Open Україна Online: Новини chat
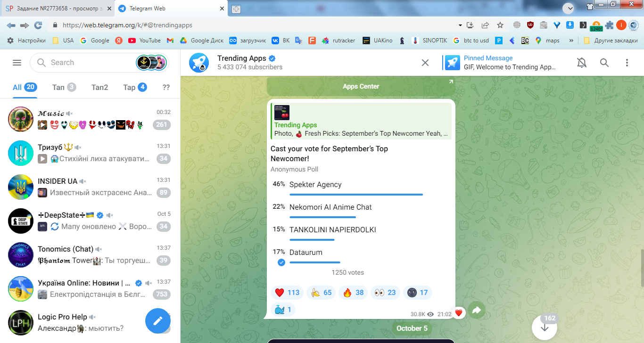 click(x=90, y=288)
